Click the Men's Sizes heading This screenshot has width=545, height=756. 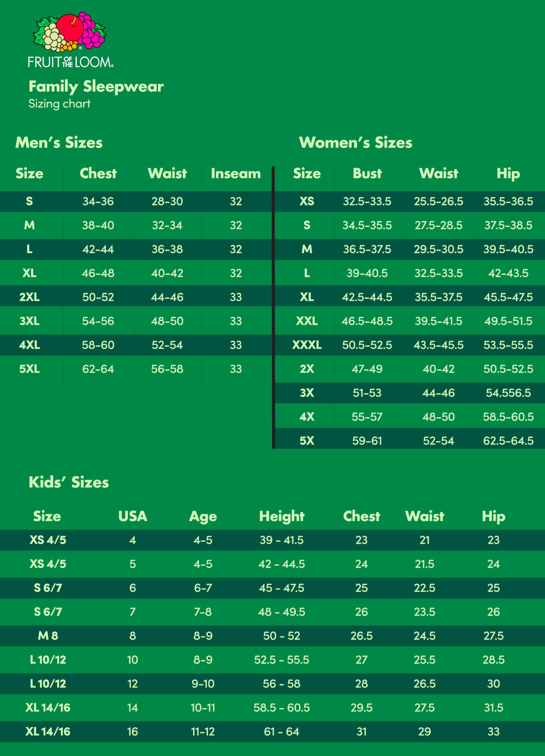(59, 143)
